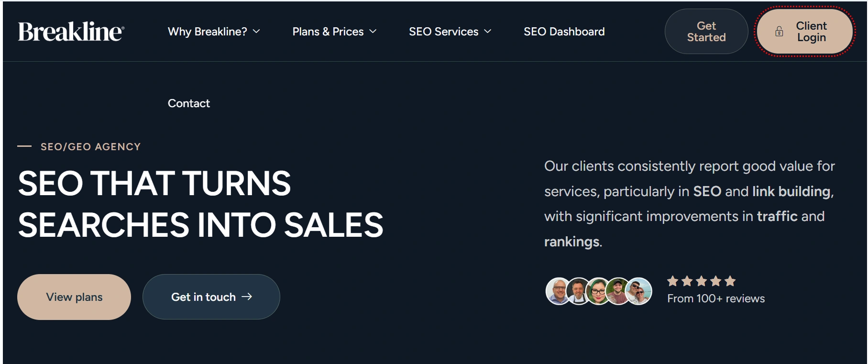The width and height of the screenshot is (868, 364).
Task: Expand the Why Breakline? chevron
Action: (x=256, y=32)
